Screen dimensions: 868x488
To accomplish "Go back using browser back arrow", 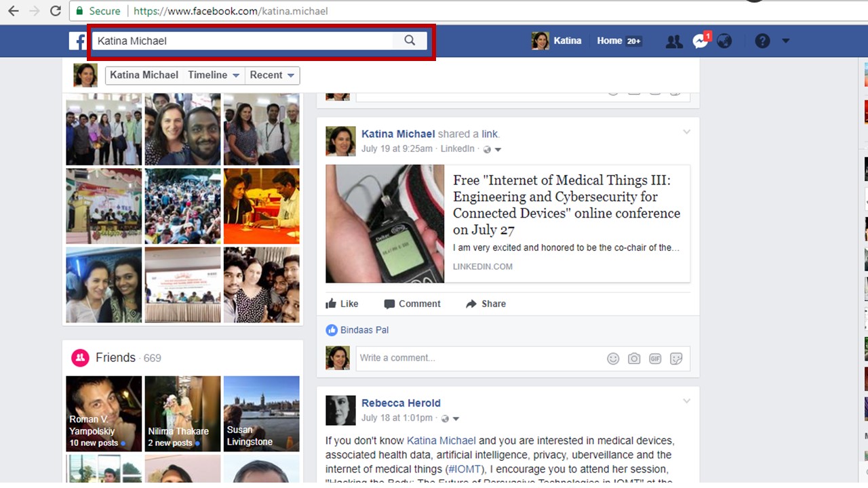I will click(x=14, y=11).
